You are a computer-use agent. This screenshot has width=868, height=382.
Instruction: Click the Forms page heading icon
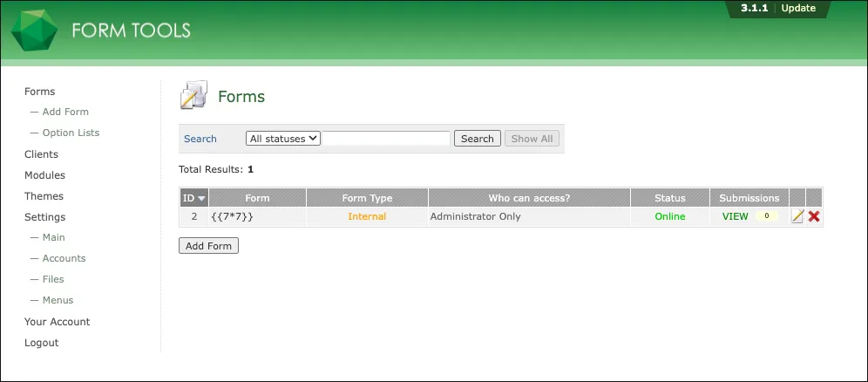(193, 95)
